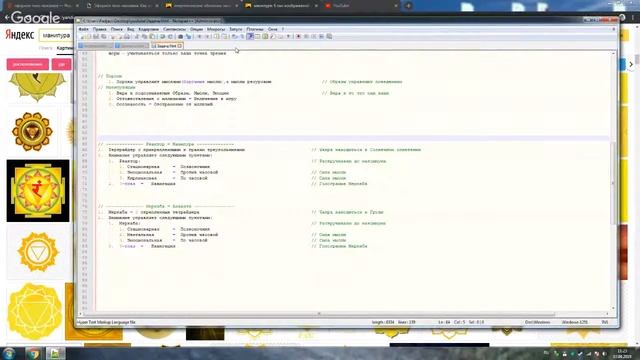Click the Cut toolbar icon
The height and width of the screenshot is (360, 640).
(x=136, y=37)
